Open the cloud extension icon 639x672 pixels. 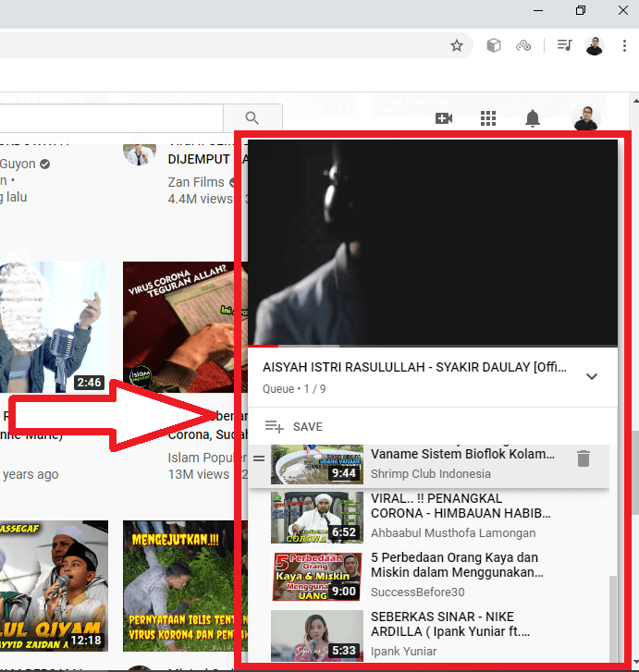pyautogui.click(x=523, y=45)
